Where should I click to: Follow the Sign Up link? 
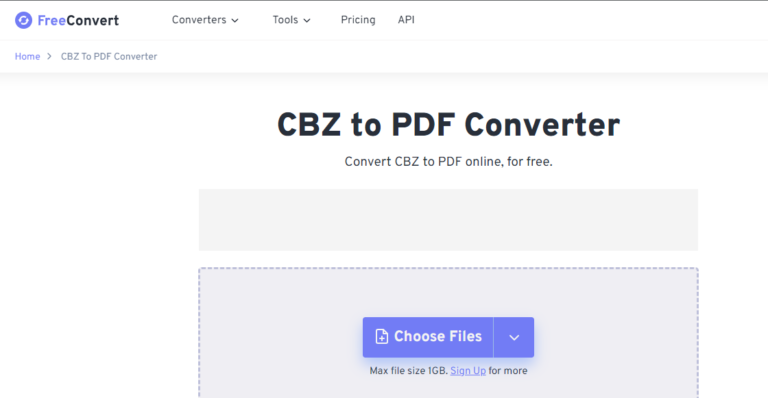(468, 371)
